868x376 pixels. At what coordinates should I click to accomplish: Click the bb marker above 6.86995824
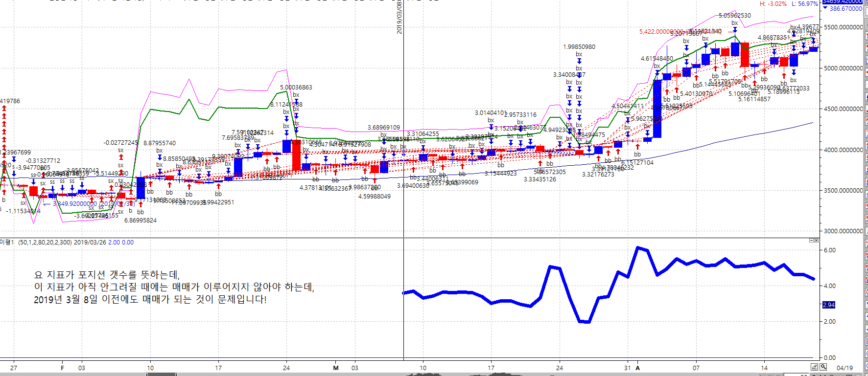pos(141,212)
